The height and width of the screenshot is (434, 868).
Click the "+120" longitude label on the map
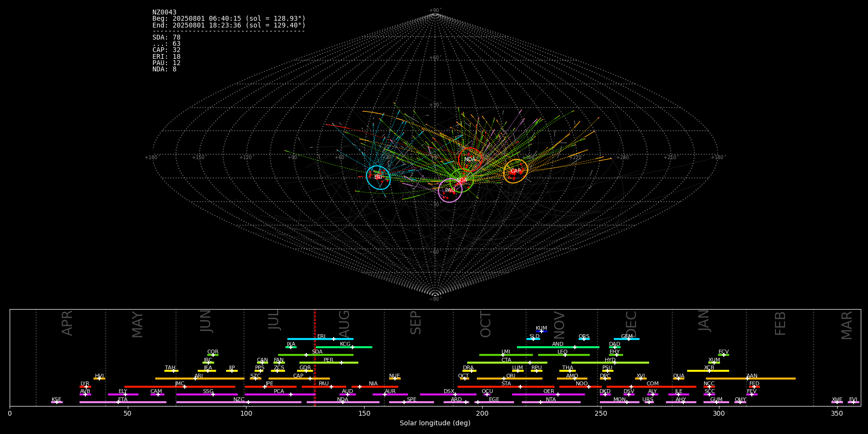click(245, 158)
